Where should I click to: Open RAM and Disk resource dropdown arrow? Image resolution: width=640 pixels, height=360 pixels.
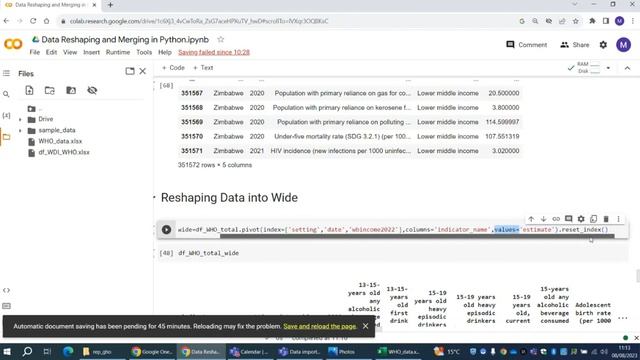(x=608, y=68)
